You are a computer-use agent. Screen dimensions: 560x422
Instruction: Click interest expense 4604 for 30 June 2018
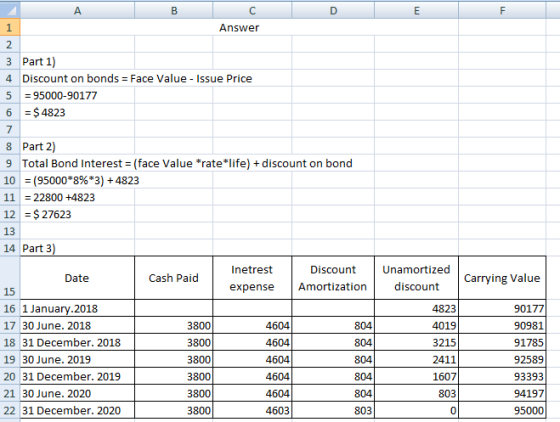click(252, 325)
